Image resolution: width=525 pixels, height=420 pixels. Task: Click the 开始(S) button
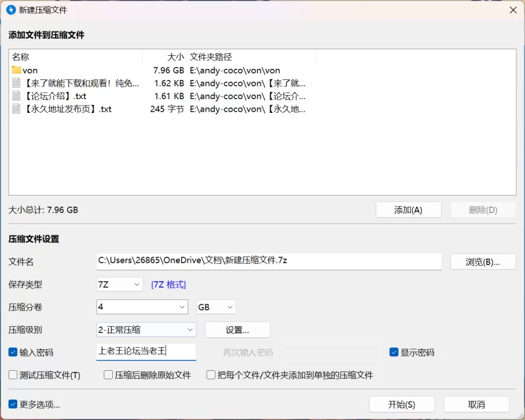(402, 404)
